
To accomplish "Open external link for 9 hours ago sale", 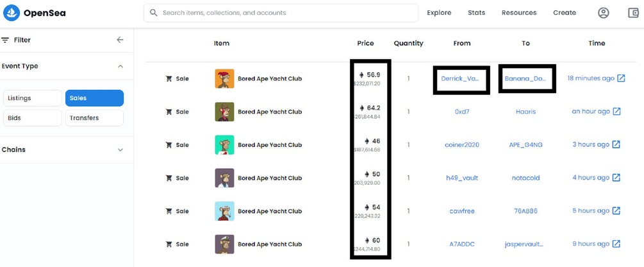I will click(616, 244).
